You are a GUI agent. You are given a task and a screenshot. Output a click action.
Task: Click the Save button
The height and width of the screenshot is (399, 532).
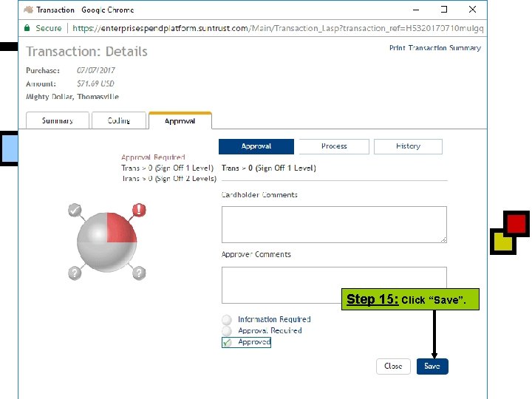[x=432, y=366]
